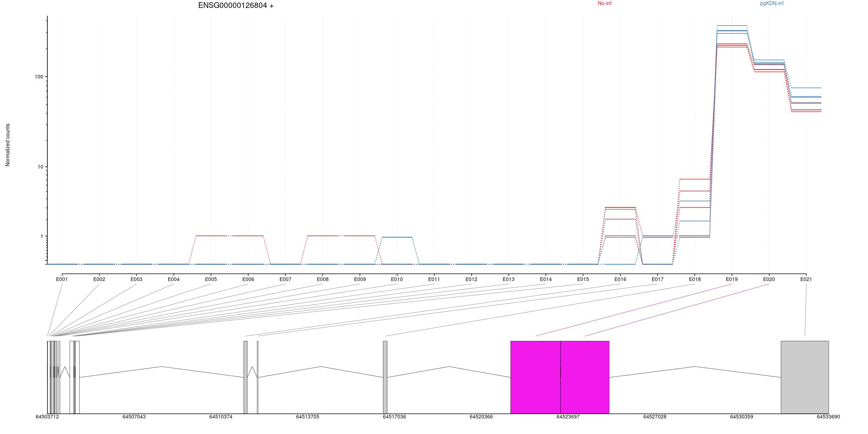Screen dimensions: 868x434
Task: Click the E001 exon label
Action: [x=62, y=279]
